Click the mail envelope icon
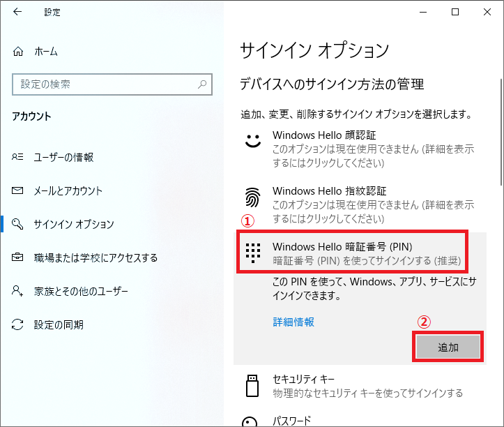The width and height of the screenshot is (504, 427). pos(17,190)
